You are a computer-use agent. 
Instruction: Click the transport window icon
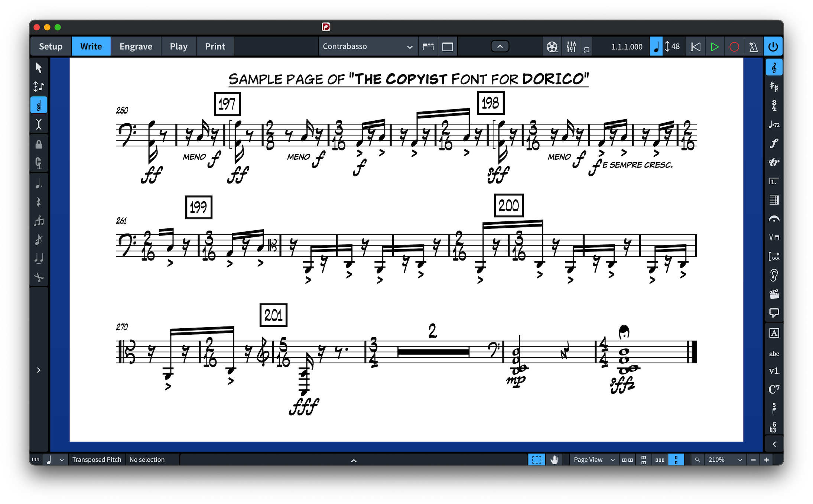586,49
